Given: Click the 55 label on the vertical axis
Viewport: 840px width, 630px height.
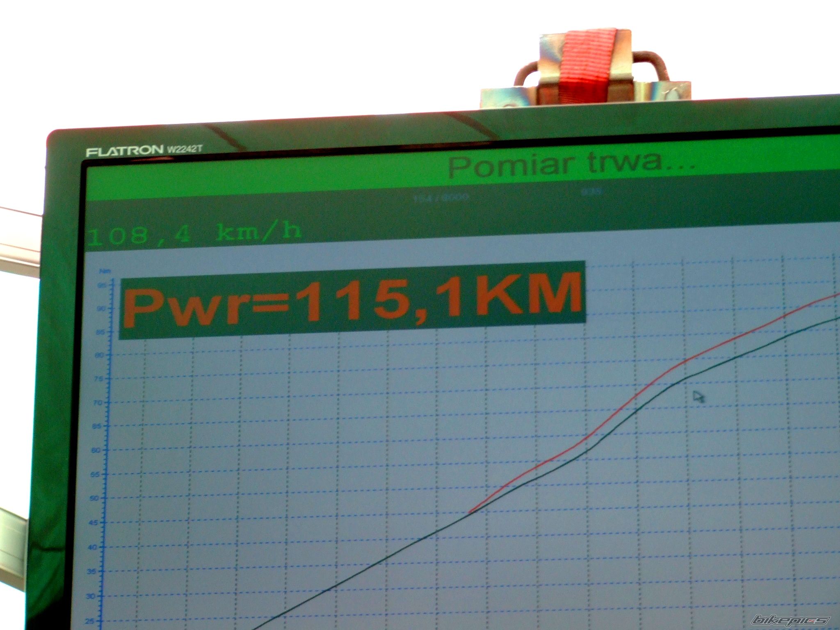Looking at the screenshot, I should click(95, 474).
